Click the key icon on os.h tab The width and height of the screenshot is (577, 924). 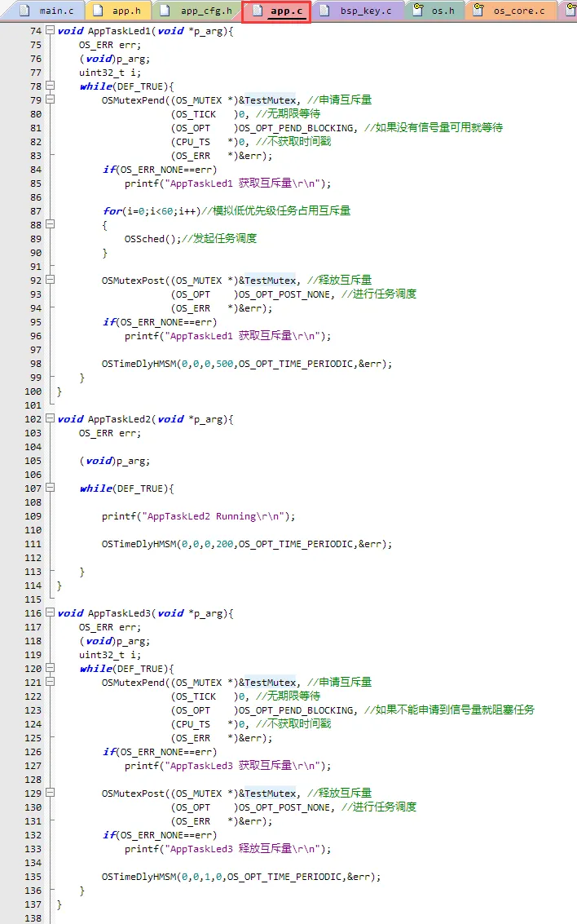(x=418, y=11)
